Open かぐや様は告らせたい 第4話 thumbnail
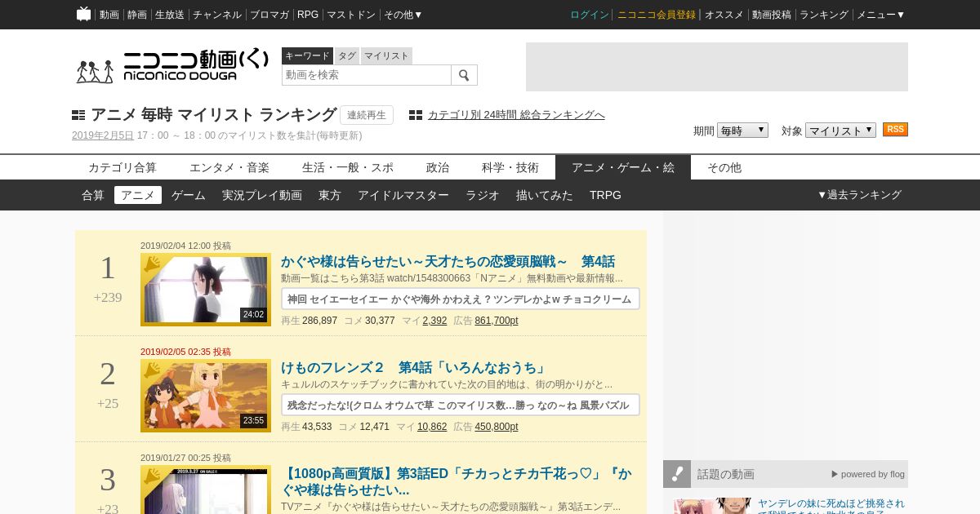Image resolution: width=980 pixels, height=514 pixels. click(206, 290)
